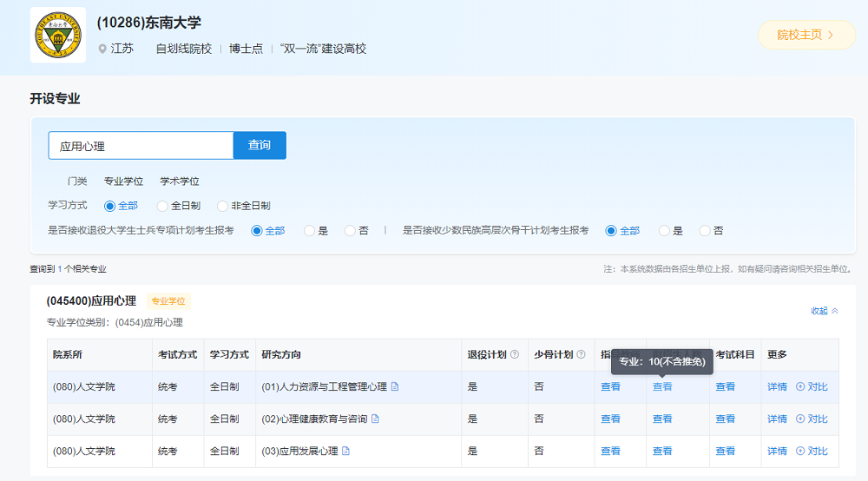Select 是 for 退役大学生士兵专项计划

coord(310,231)
